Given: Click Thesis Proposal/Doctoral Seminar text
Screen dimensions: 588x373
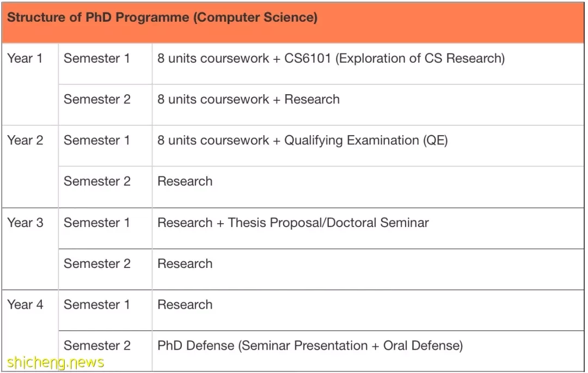Looking at the screenshot, I should [x=328, y=223].
